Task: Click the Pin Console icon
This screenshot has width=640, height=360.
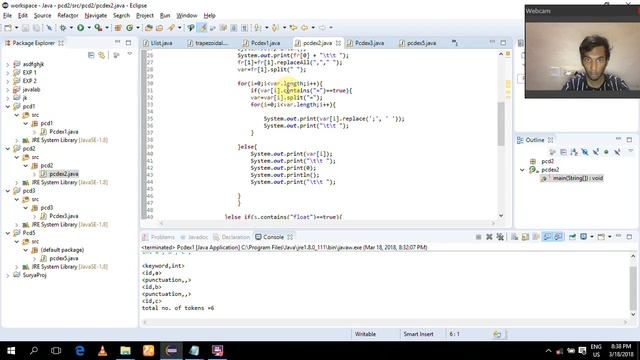Action: pyautogui.click(x=572, y=237)
